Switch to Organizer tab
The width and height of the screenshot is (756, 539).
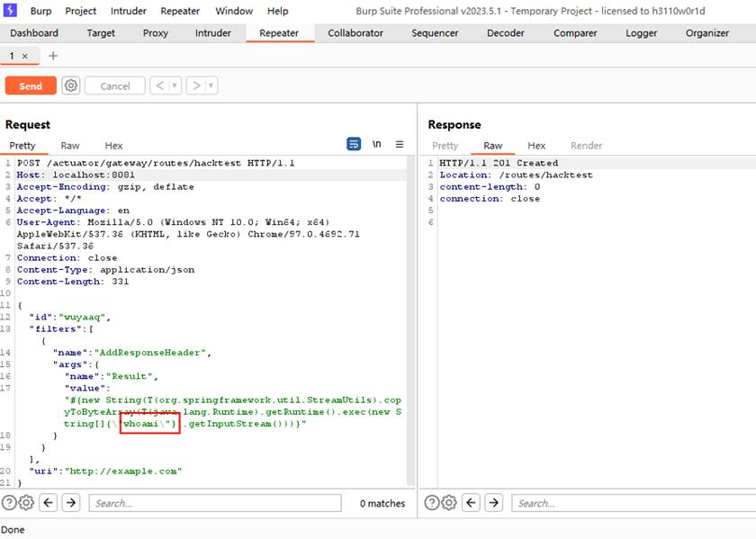707,32
